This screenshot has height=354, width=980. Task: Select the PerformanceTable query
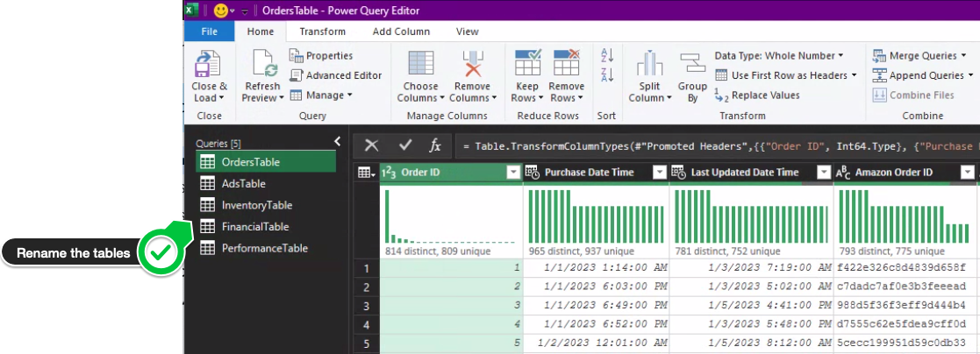click(x=266, y=248)
